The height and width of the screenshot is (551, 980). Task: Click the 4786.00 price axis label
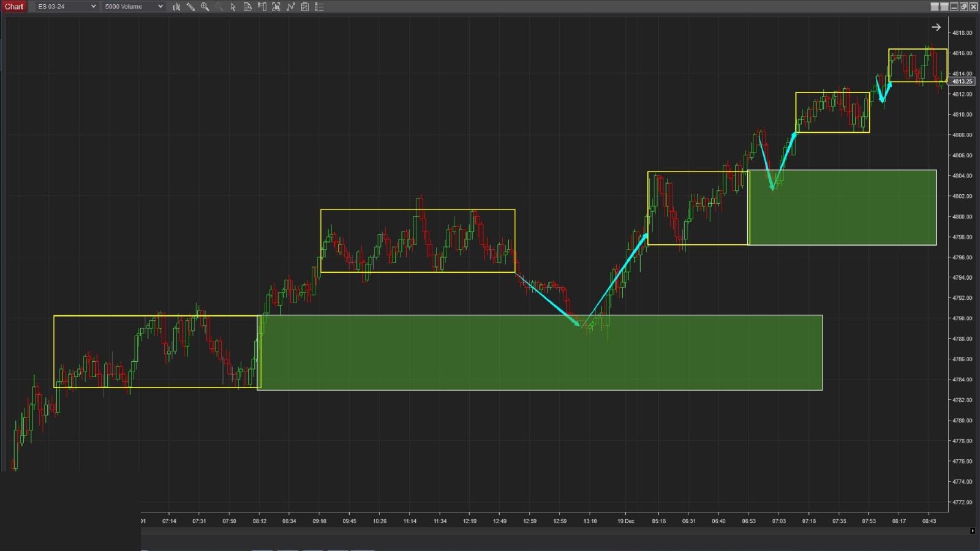tap(962, 359)
